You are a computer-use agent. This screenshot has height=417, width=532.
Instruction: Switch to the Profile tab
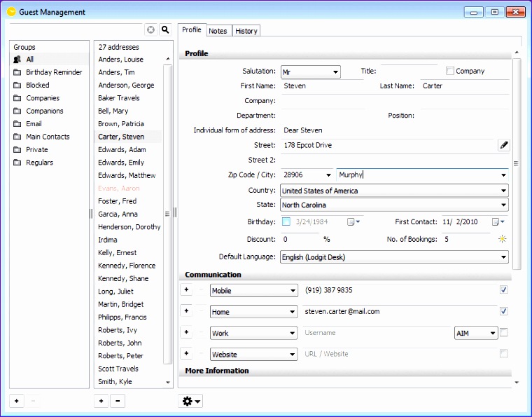(192, 30)
